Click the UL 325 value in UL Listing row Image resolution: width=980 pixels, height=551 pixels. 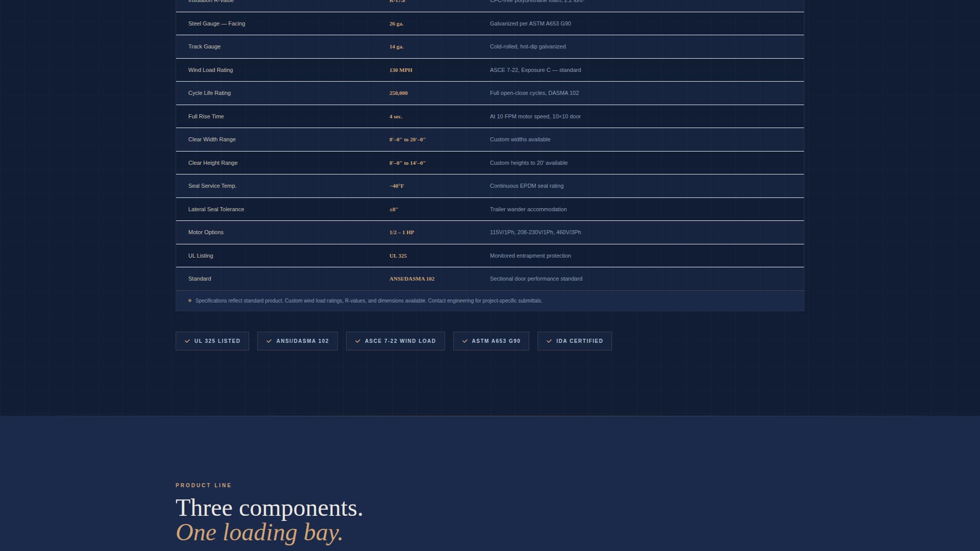pyautogui.click(x=398, y=256)
